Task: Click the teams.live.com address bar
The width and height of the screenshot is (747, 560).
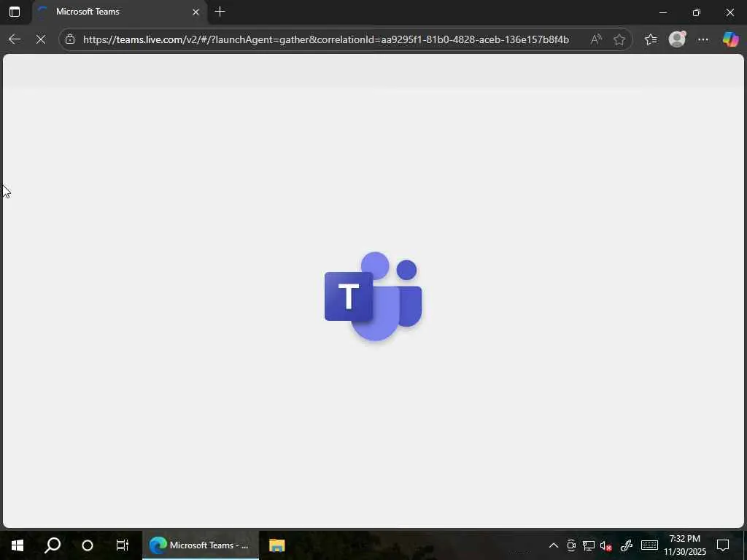Action: pos(326,39)
